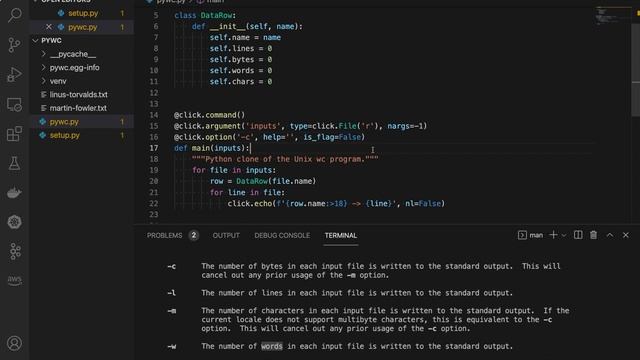
Task: Open the AWS toolkit view
Action: pyautogui.click(x=15, y=280)
